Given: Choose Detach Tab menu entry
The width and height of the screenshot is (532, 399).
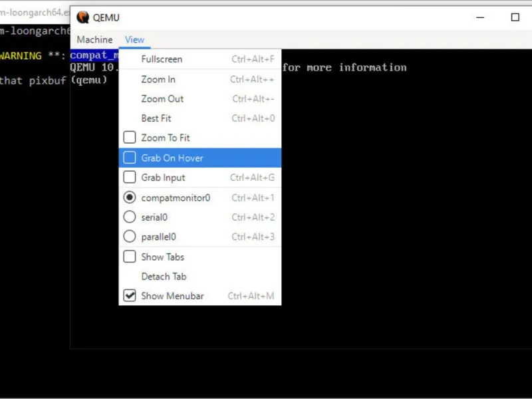Looking at the screenshot, I should pos(200,277).
